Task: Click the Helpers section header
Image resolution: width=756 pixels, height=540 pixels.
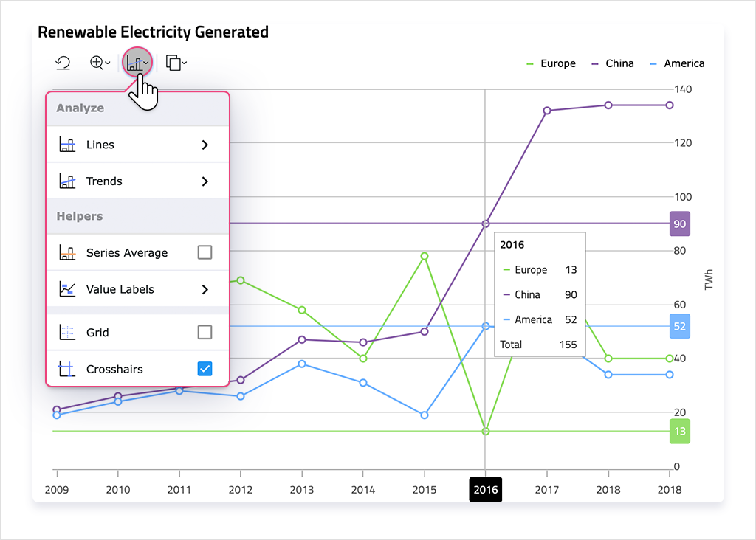Action: (80, 216)
